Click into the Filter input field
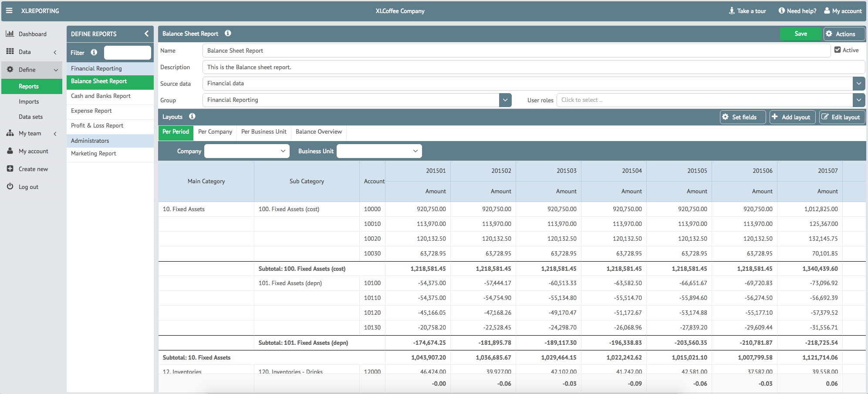Screen dimensions: 868x394 [128, 53]
